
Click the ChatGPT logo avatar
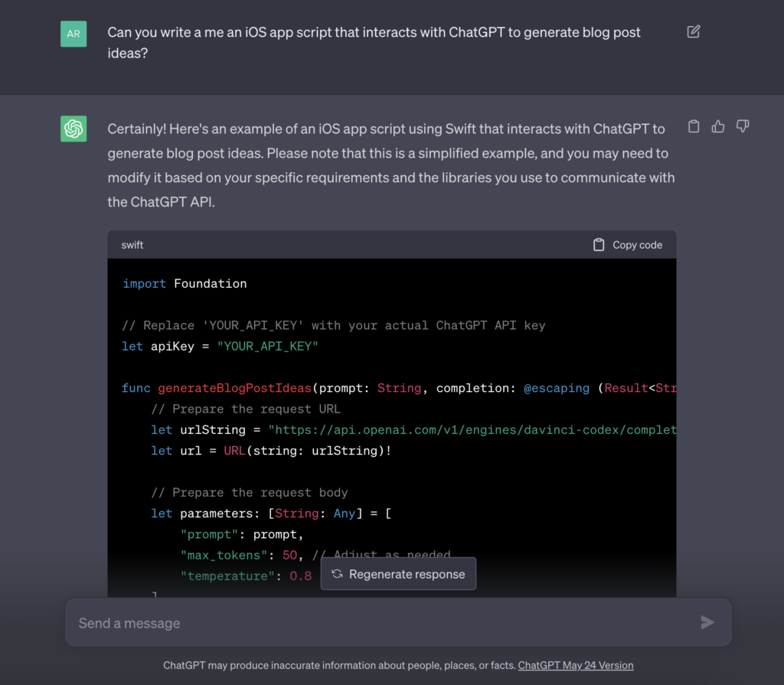73,129
